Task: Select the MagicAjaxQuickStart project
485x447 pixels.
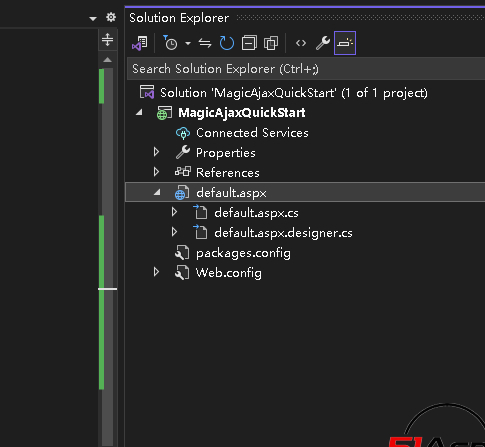Action: tap(242, 113)
